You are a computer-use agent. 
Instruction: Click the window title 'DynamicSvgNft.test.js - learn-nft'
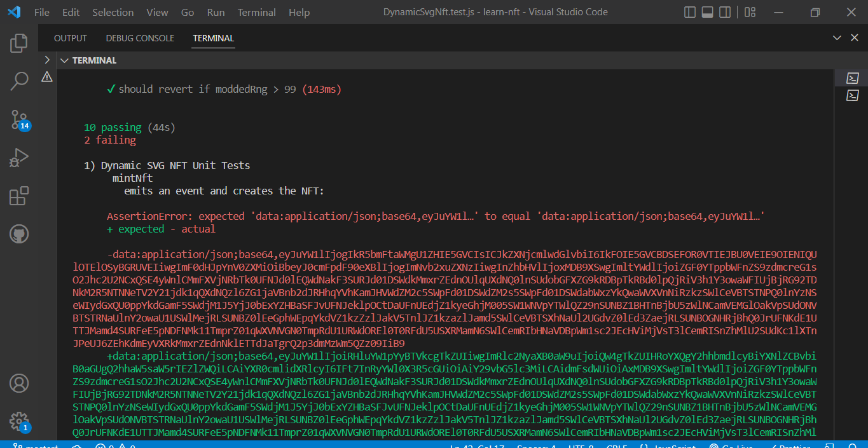tap(495, 12)
